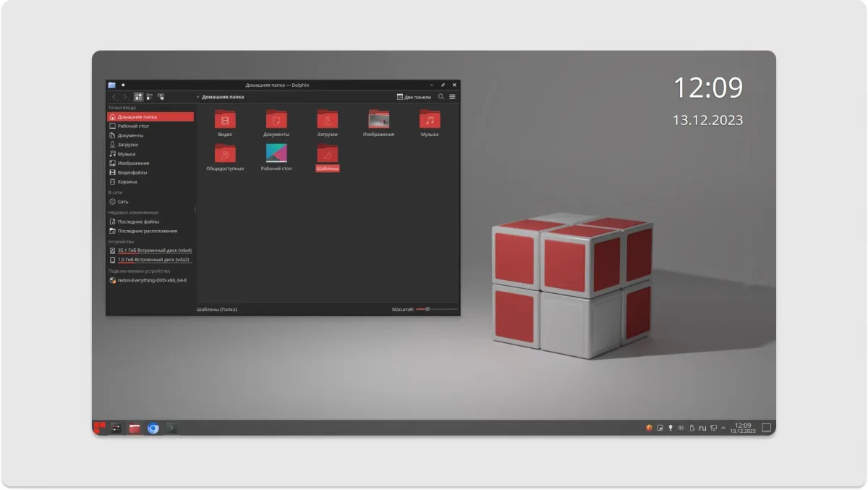This screenshot has width=868, height=490.
Task: Open the 'Видео' folder
Action: tap(225, 122)
